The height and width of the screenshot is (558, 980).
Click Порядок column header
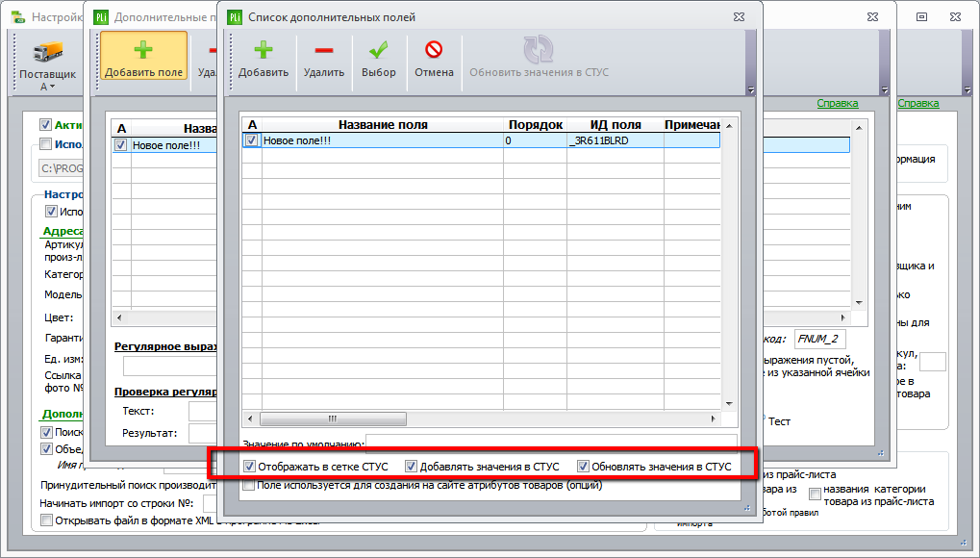point(535,124)
